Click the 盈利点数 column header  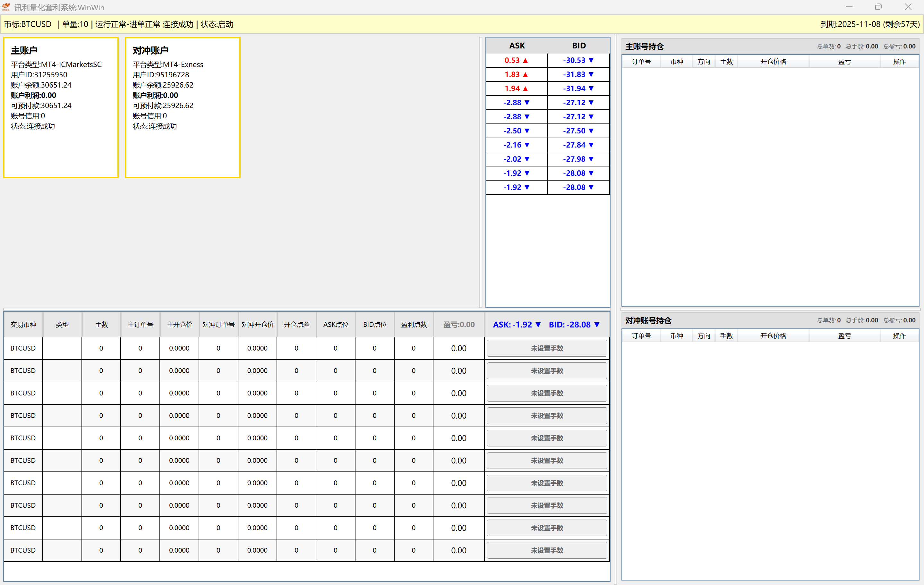[414, 325]
